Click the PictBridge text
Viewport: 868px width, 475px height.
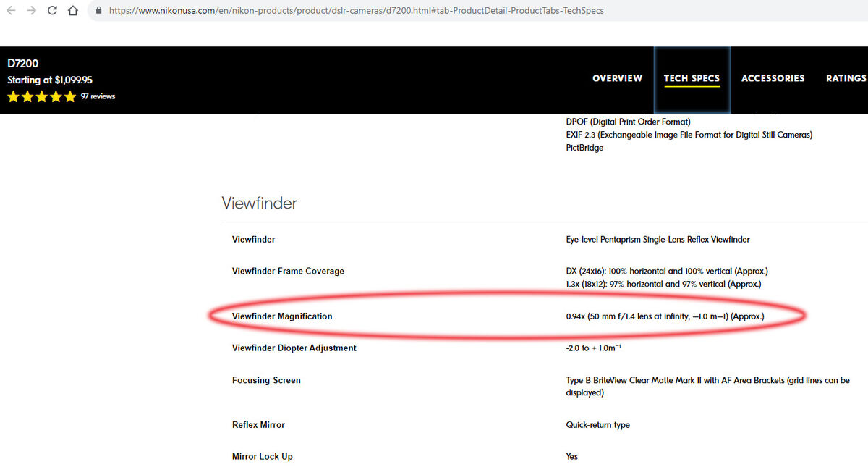pos(584,148)
